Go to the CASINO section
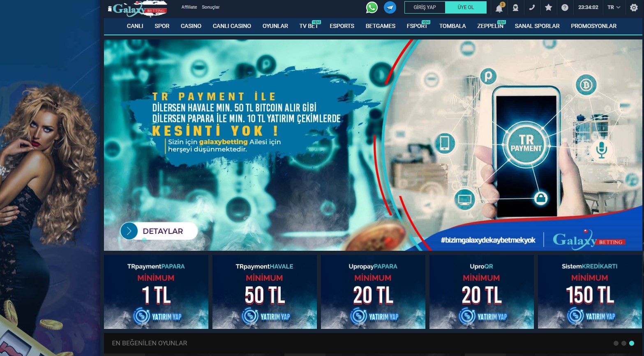 tap(191, 26)
